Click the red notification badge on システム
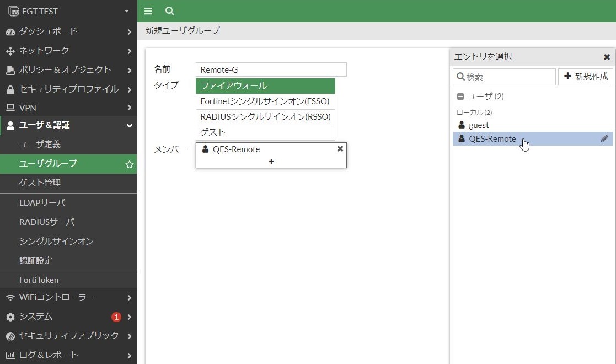The width and height of the screenshot is (616, 364). [x=116, y=317]
